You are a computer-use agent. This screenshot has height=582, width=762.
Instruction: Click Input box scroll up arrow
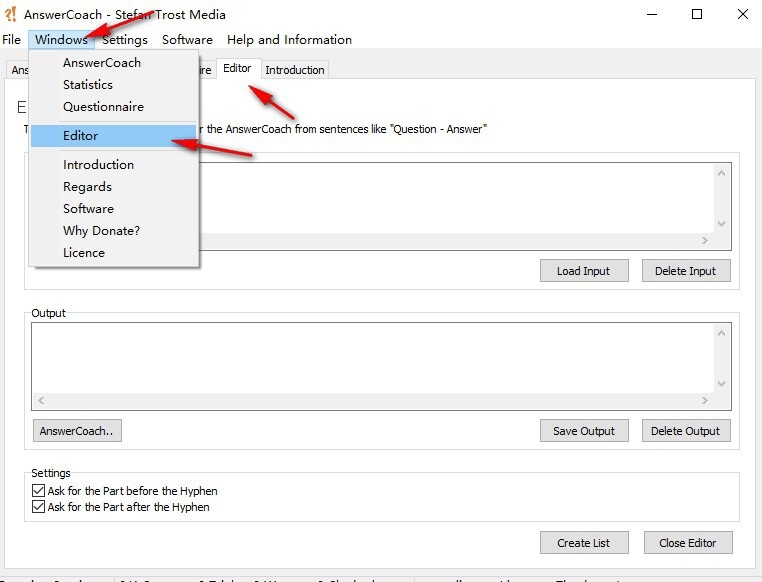[x=722, y=173]
